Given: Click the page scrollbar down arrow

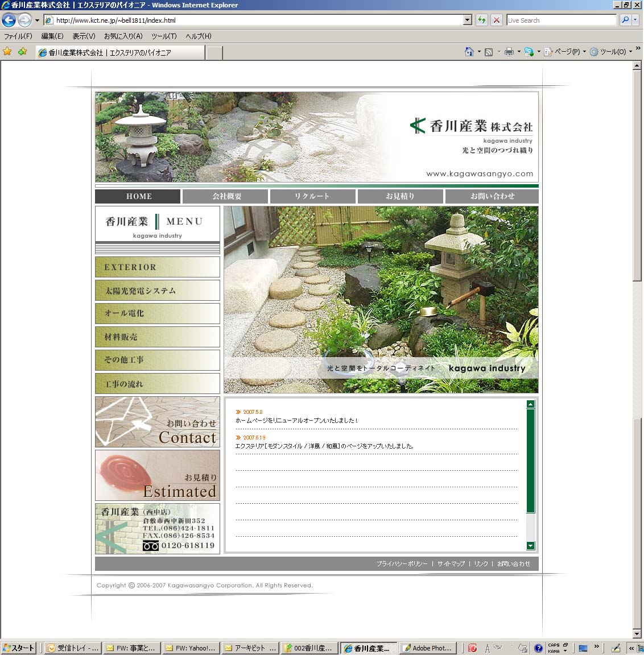Looking at the screenshot, I should (x=637, y=634).
